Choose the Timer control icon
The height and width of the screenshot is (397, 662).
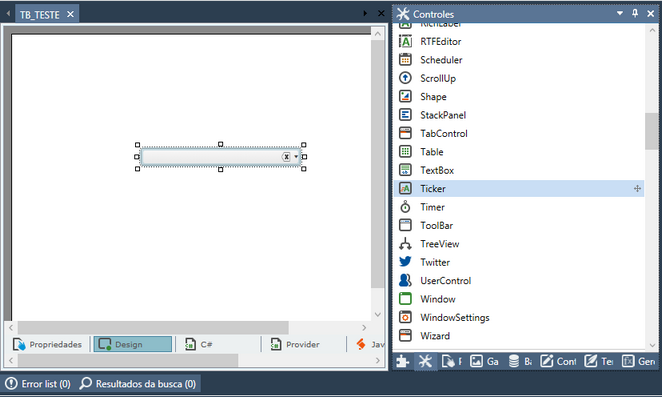click(x=405, y=207)
